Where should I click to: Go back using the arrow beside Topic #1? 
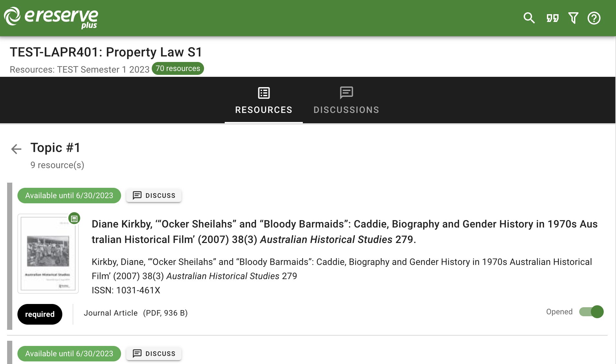(x=16, y=149)
